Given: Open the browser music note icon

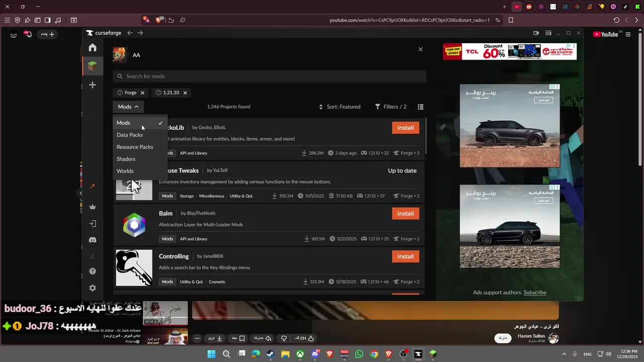Looking at the screenshot, I should click(57, 20).
